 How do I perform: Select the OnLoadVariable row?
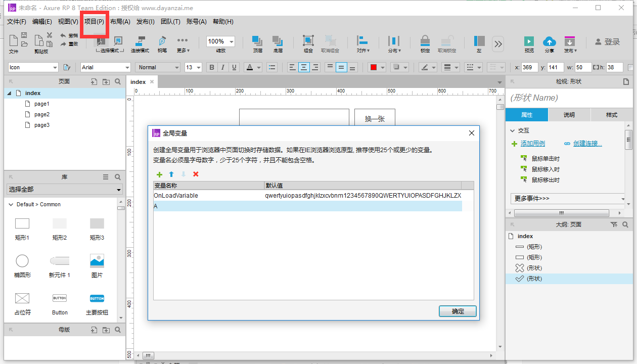(x=308, y=195)
